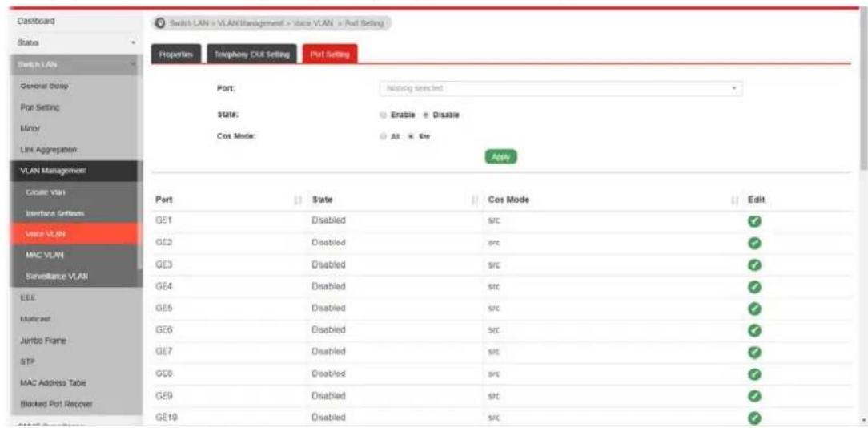The width and height of the screenshot is (868, 428).
Task: Click src Cos Mode in GE2 row
Action: click(494, 243)
